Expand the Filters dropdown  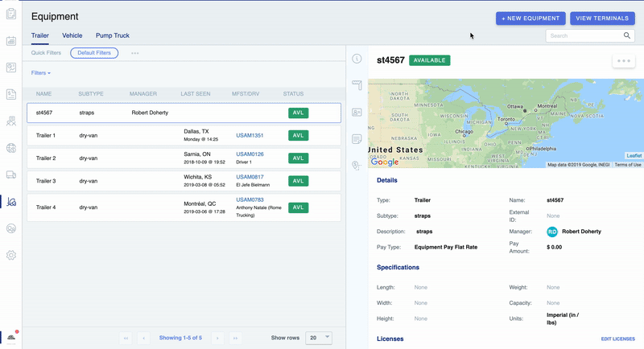39,73
